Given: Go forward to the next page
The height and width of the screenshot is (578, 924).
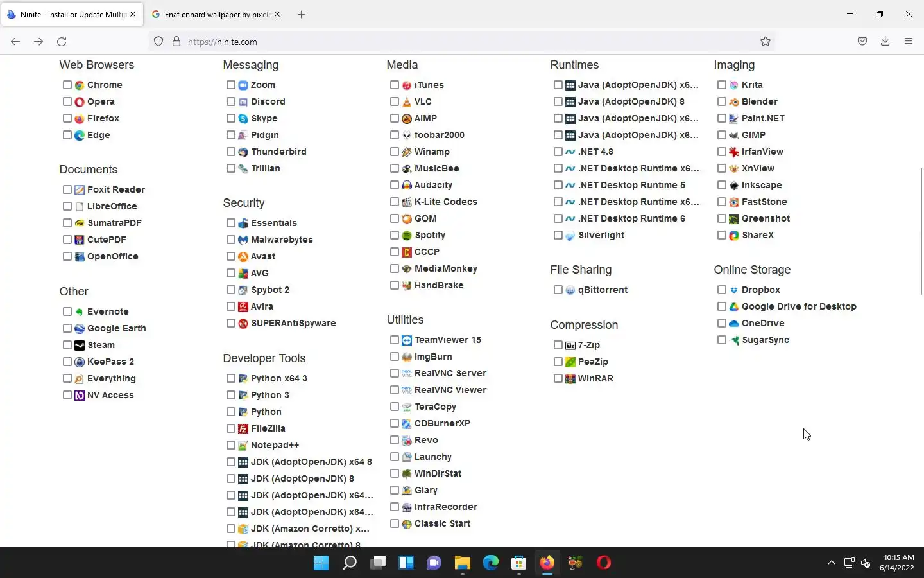Looking at the screenshot, I should 38,42.
